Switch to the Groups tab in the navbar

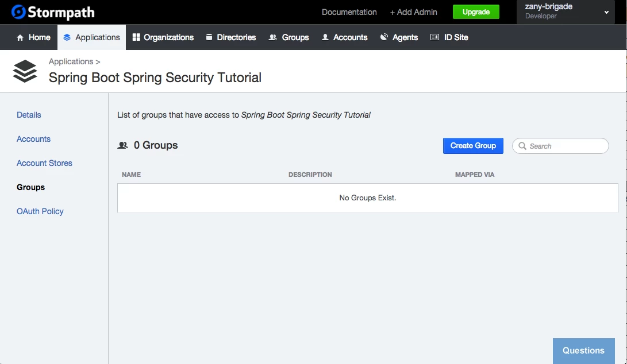289,37
